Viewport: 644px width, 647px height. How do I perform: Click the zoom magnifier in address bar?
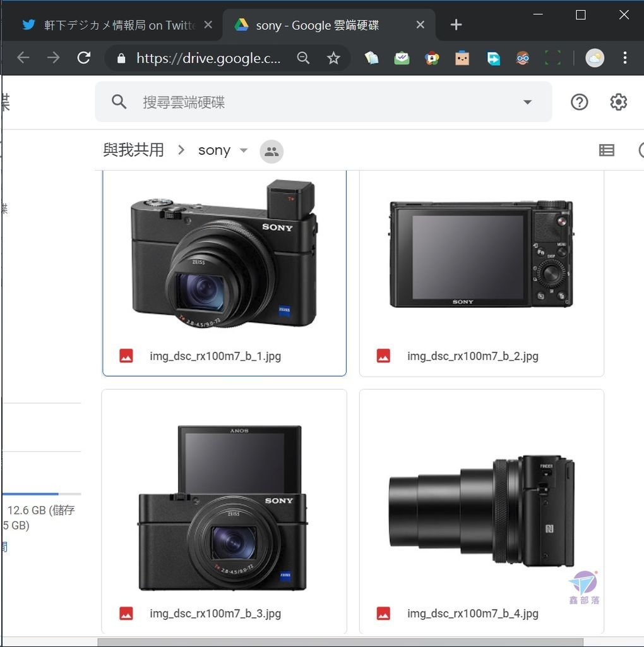(303, 57)
